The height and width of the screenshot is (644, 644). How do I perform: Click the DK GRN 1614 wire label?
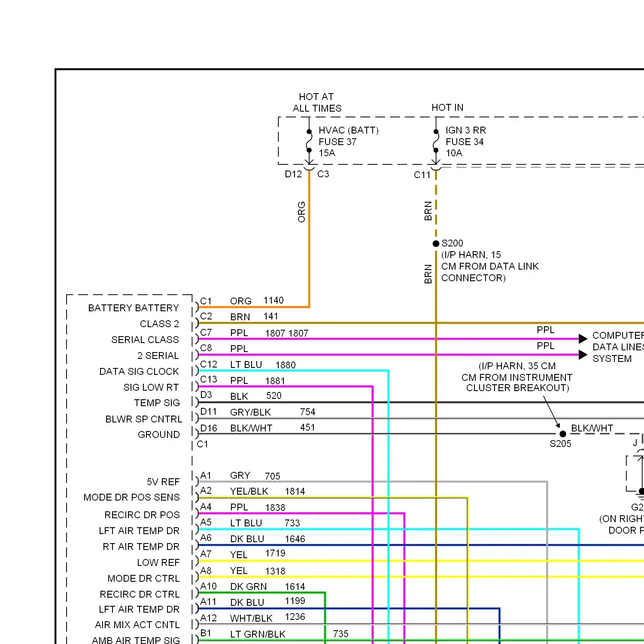[267, 586]
